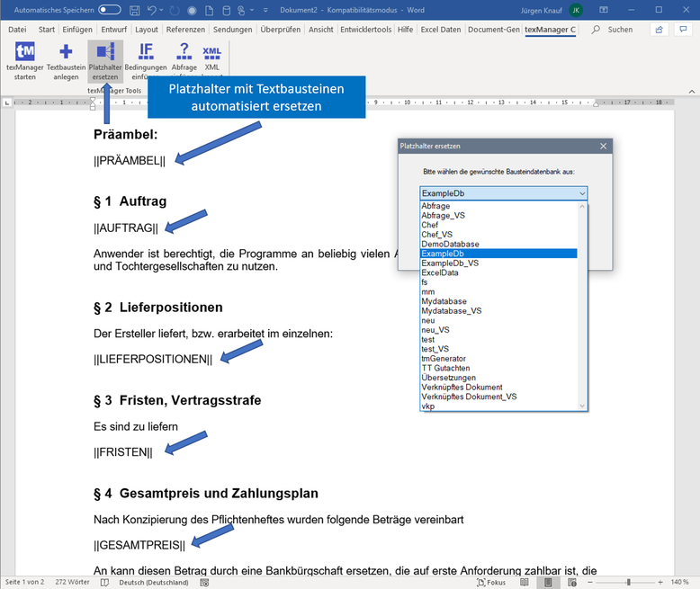Viewport: 700px width, 589px height.
Task: Save the document with the floppy icon
Action: coord(134,10)
